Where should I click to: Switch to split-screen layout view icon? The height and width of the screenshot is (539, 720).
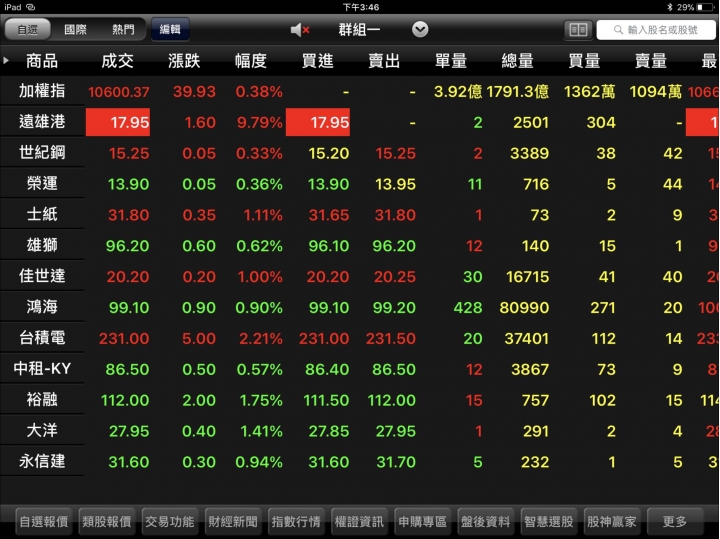(578, 30)
